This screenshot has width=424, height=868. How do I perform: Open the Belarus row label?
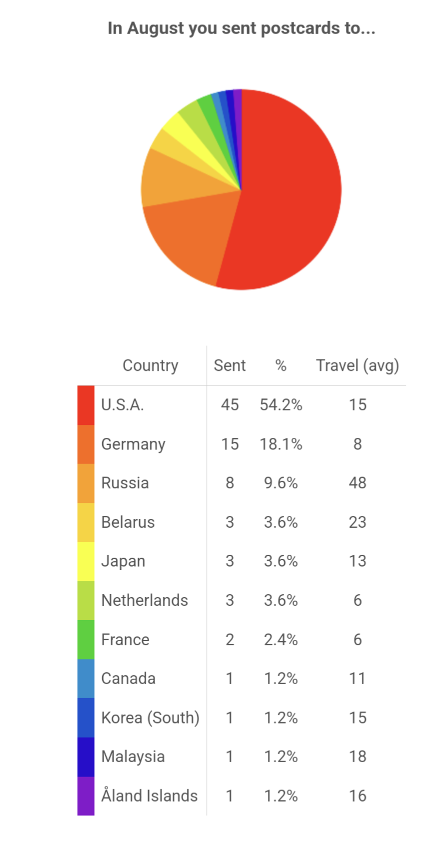click(128, 522)
